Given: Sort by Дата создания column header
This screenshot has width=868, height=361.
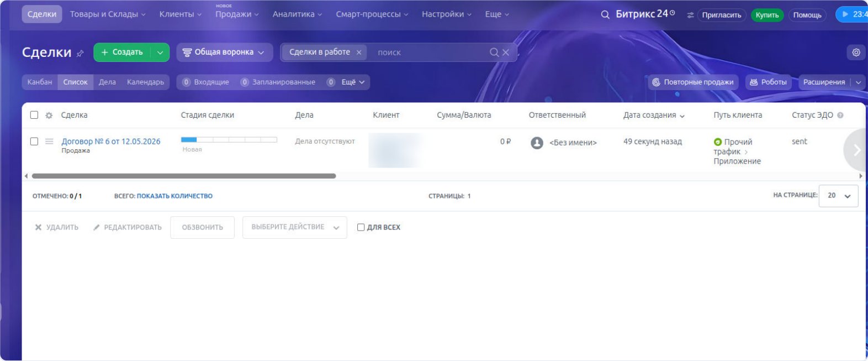Looking at the screenshot, I should tap(654, 115).
